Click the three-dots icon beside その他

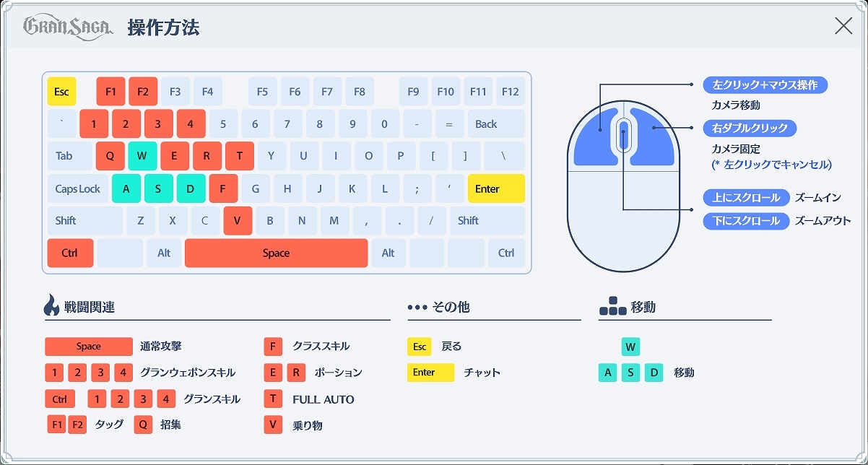pyautogui.click(x=417, y=307)
